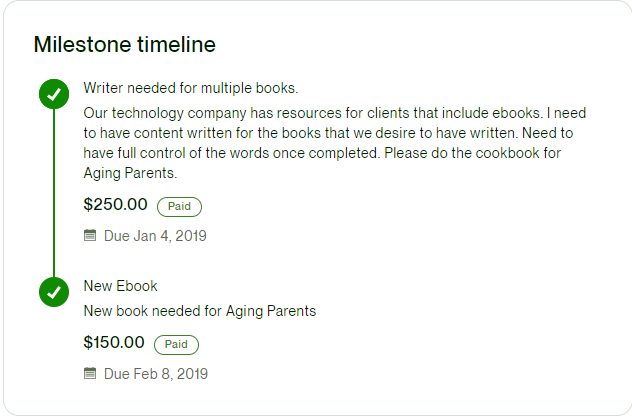Click 'Aging Parents.' ending the first milestone description
Image resolution: width=632 pixels, height=416 pixels.
(x=130, y=174)
